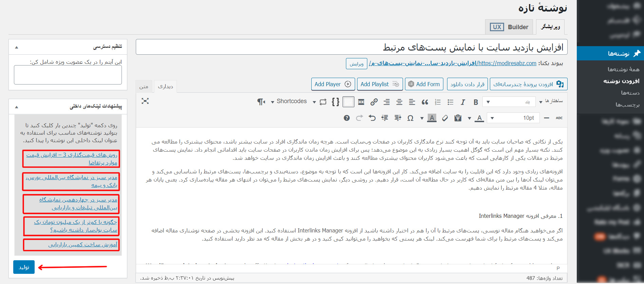
Task: Collapse the پیشنهادات لینک‌های داخلی panel
Action: pos(17,107)
